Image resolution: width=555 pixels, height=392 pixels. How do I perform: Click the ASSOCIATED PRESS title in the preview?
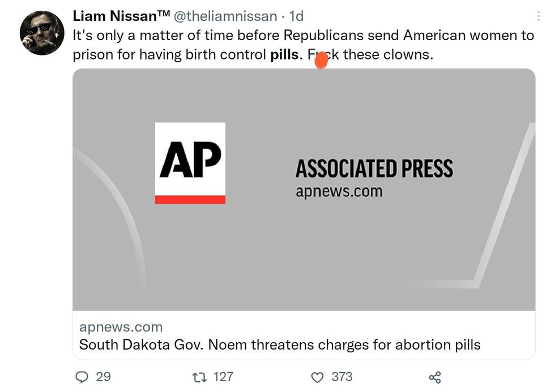[x=374, y=169]
